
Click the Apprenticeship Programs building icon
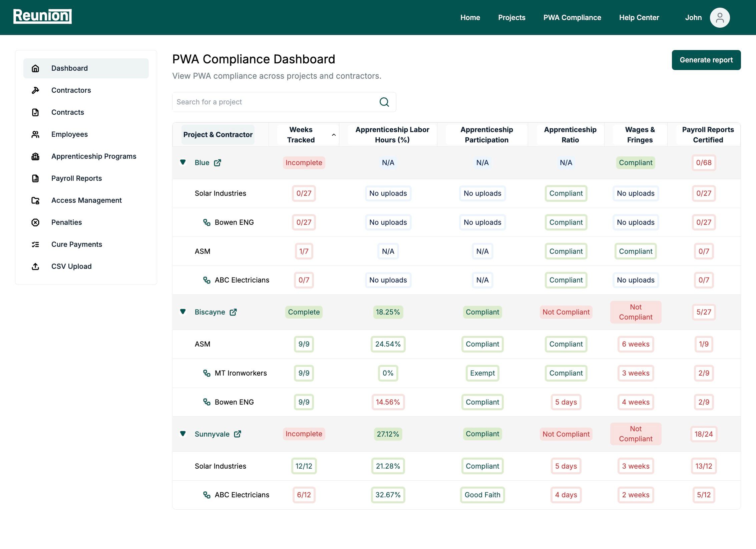coord(35,156)
